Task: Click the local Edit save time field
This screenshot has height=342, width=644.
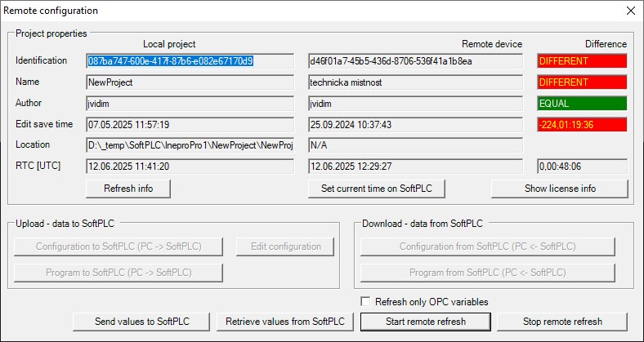Action: pyautogui.click(x=190, y=125)
